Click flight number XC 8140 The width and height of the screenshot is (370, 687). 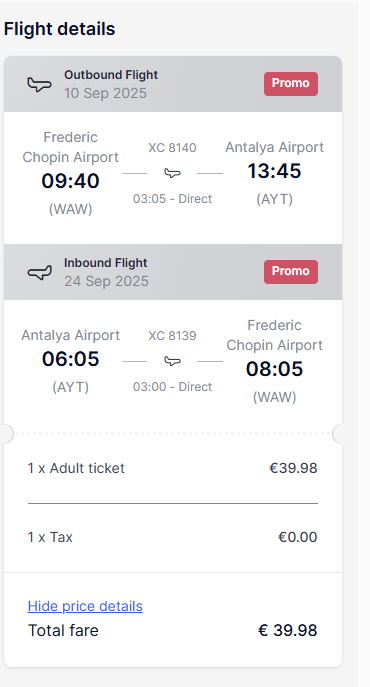pos(172,148)
